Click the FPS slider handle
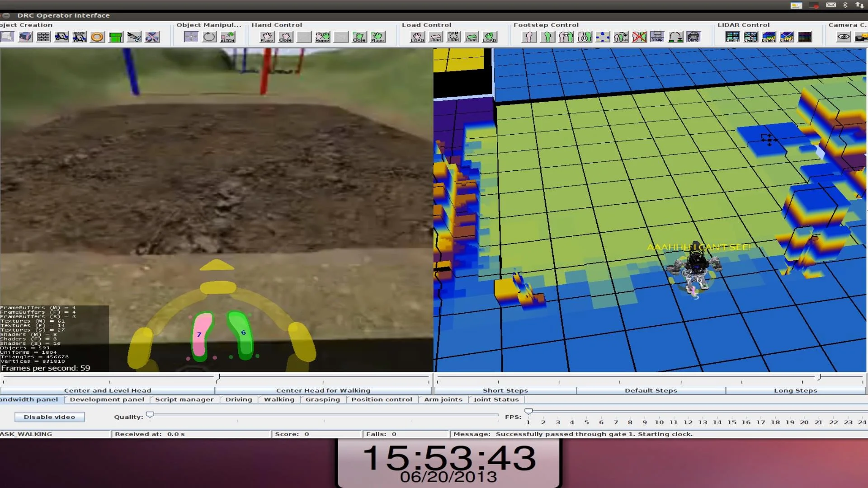868x488 pixels. click(528, 411)
